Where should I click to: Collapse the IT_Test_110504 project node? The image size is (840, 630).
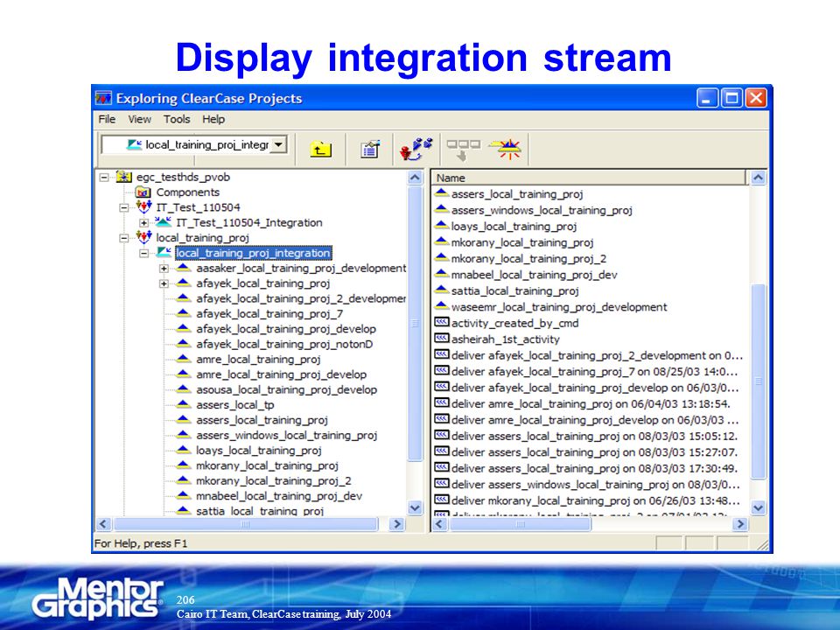(123, 208)
